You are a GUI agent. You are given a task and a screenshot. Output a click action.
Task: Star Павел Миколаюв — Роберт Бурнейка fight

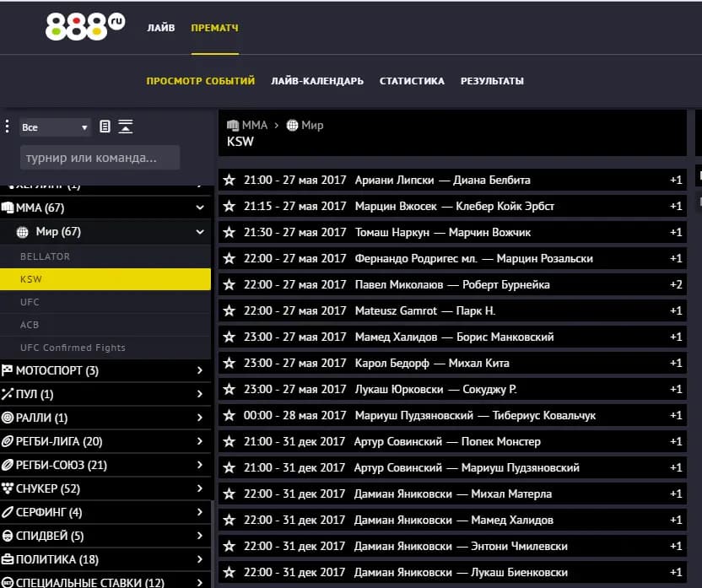229,284
